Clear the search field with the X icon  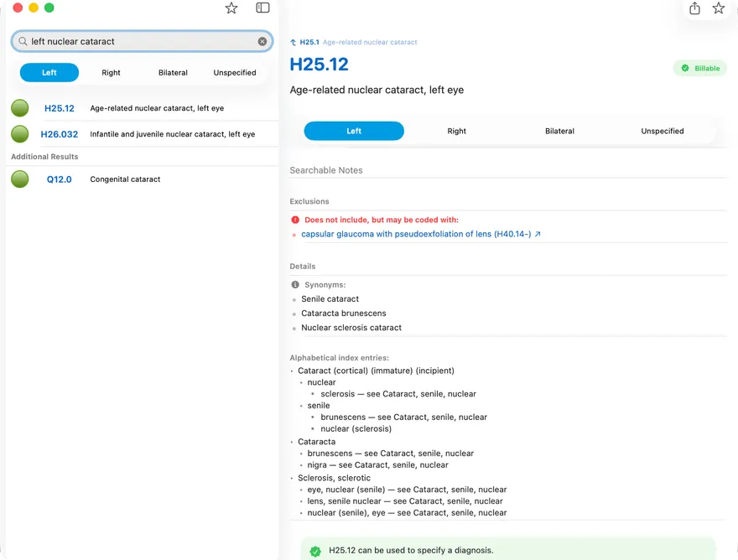[x=262, y=41]
